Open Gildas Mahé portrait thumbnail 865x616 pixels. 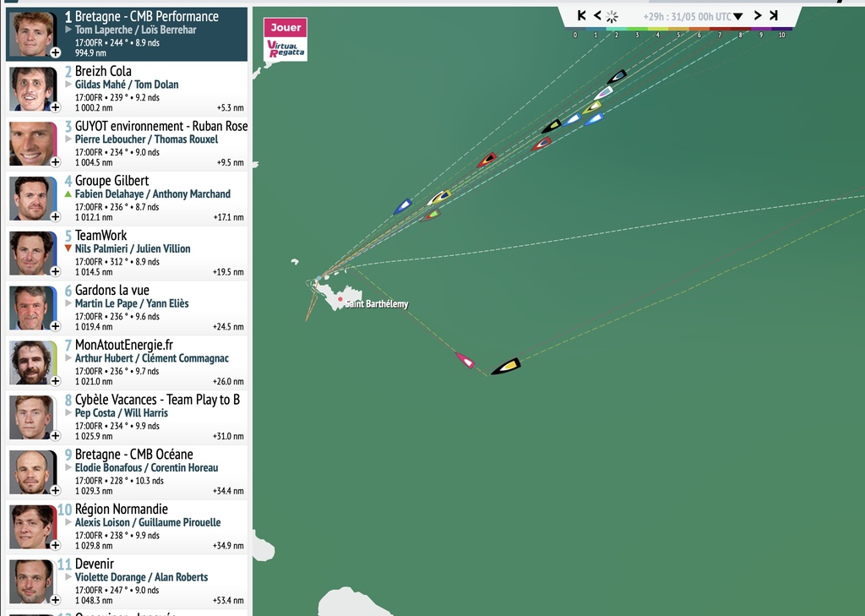click(x=33, y=89)
